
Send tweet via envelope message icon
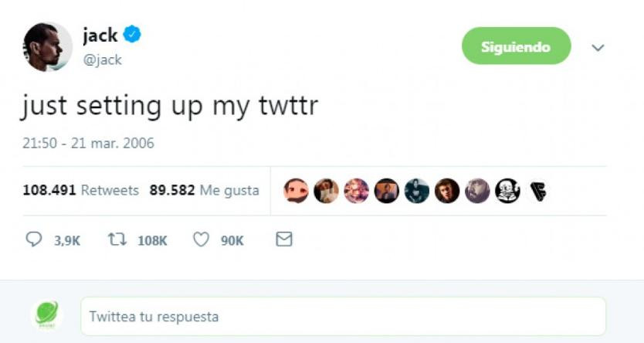click(x=284, y=239)
